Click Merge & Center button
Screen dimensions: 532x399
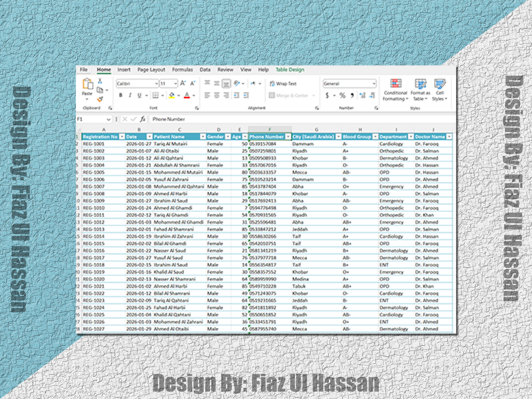(289, 95)
